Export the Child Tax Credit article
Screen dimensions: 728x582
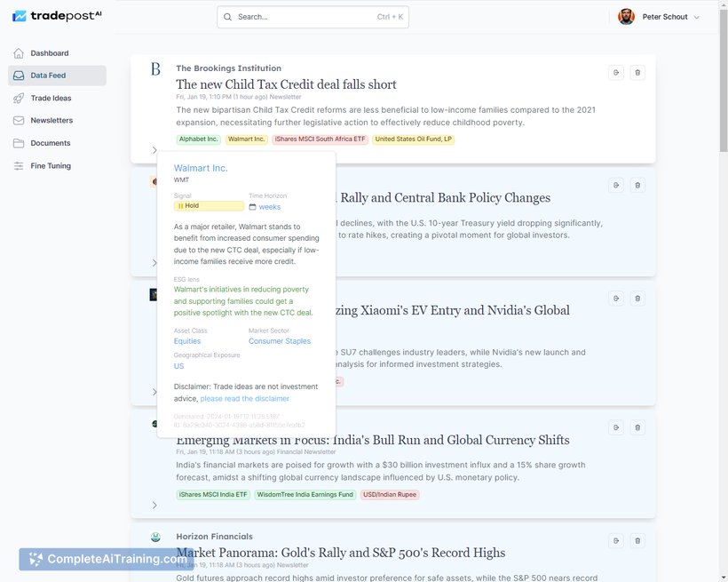click(x=615, y=73)
